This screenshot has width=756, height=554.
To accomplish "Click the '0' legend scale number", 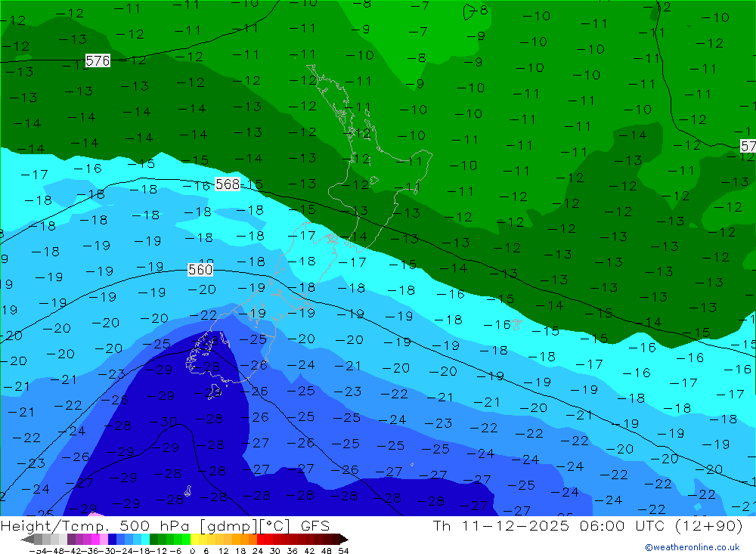I will 192,551.
